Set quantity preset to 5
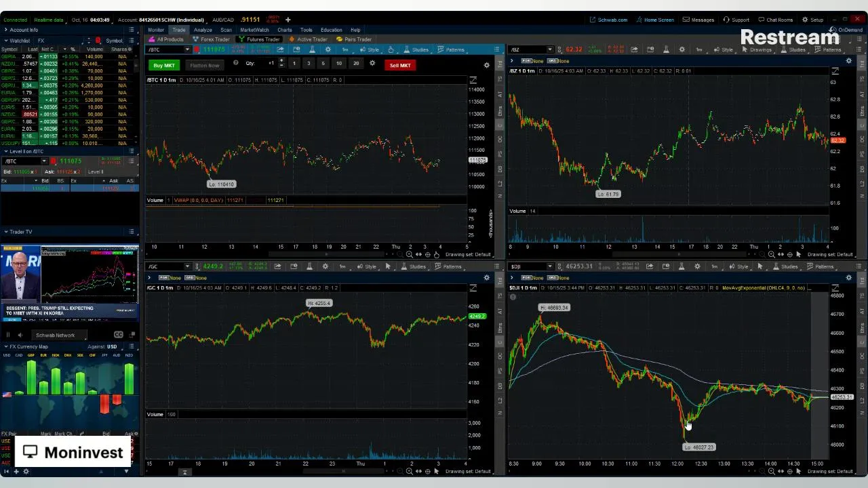868x488 pixels. pyautogui.click(x=323, y=64)
